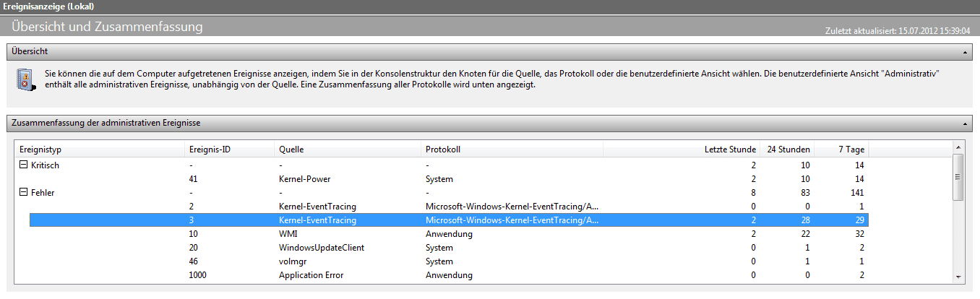Collapse the Übersicht section with its arrow
Image resolution: width=980 pixels, height=299 pixels.
pyautogui.click(x=965, y=53)
